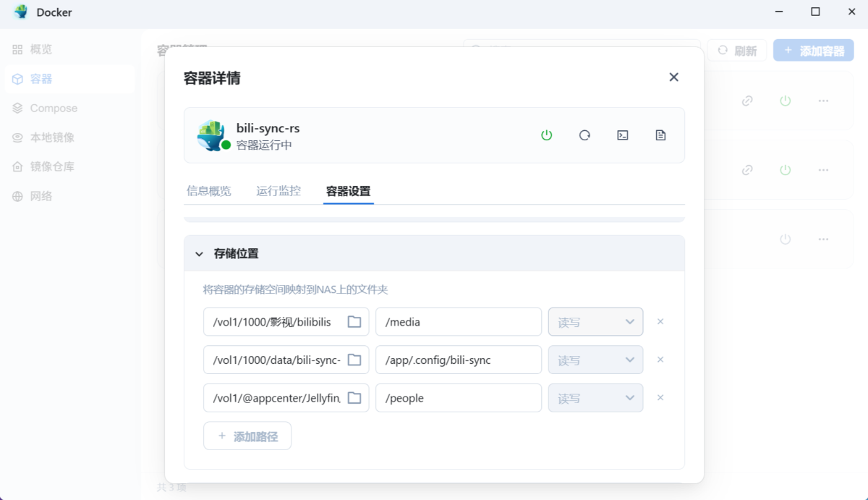The image size is (868, 500).
Task: Open 本地镜像 from the sidebar
Action: 49,137
